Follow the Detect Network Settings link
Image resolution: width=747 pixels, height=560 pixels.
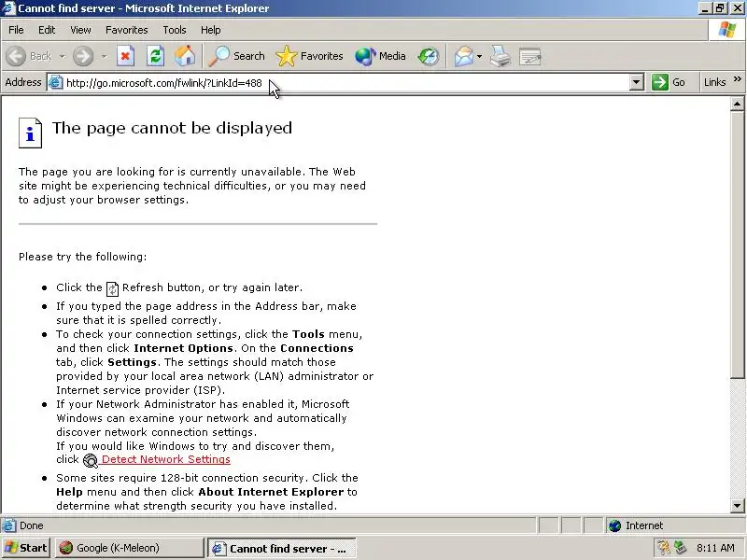click(x=166, y=459)
